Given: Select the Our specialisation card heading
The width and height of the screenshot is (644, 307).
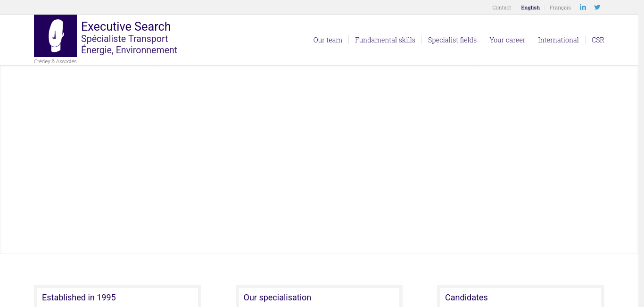Looking at the screenshot, I should [x=277, y=298].
